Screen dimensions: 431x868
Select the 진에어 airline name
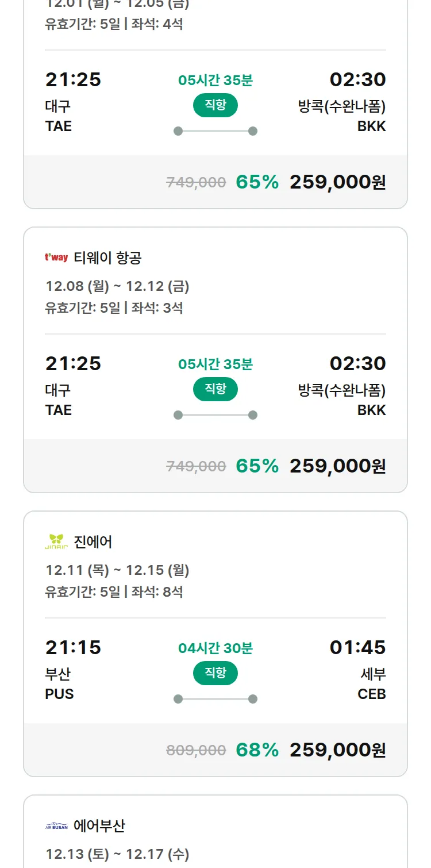tap(93, 542)
